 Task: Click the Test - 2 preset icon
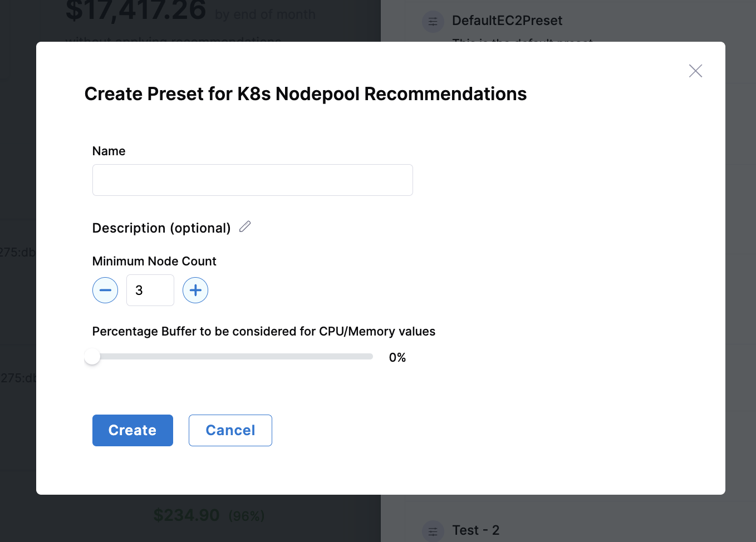pos(433,531)
